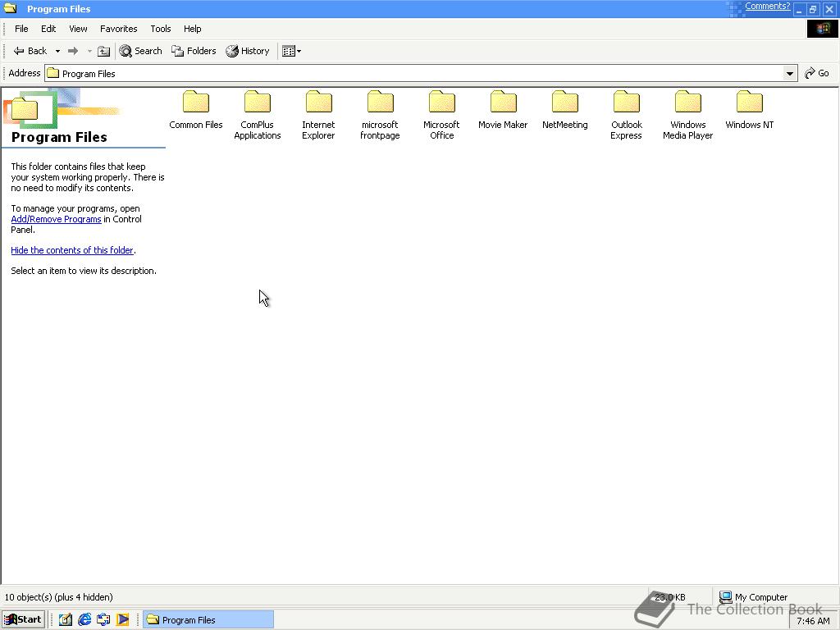The image size is (840, 630).
Task: Select the Internet Explorer folder
Action: coord(318,115)
